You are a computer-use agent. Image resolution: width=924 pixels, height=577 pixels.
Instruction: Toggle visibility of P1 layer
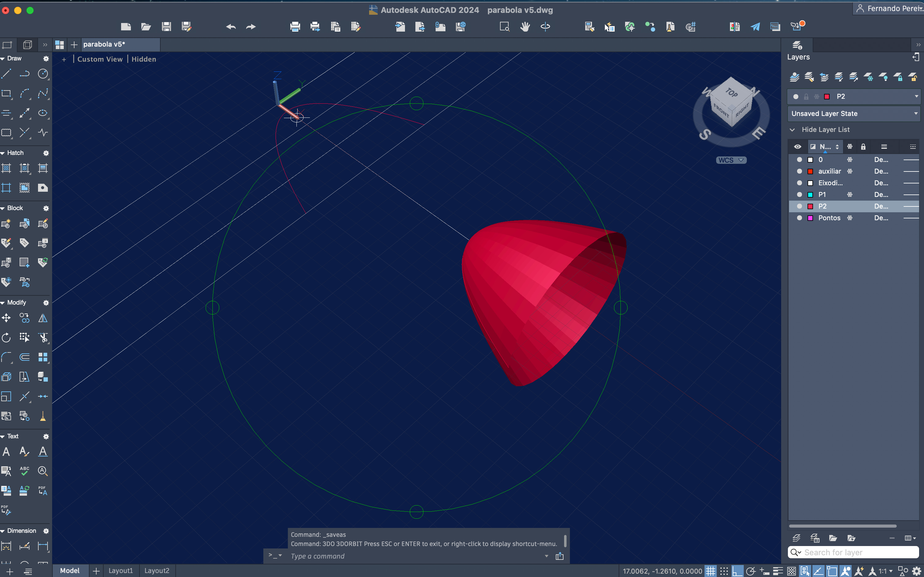(x=799, y=194)
